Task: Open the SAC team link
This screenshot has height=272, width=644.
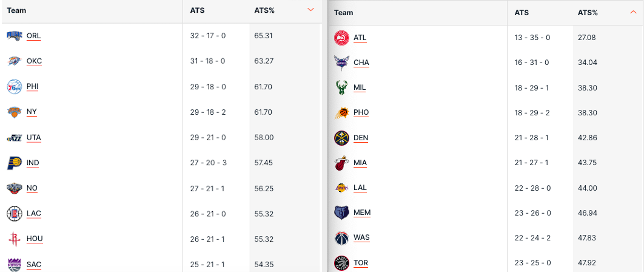Action: [x=34, y=265]
